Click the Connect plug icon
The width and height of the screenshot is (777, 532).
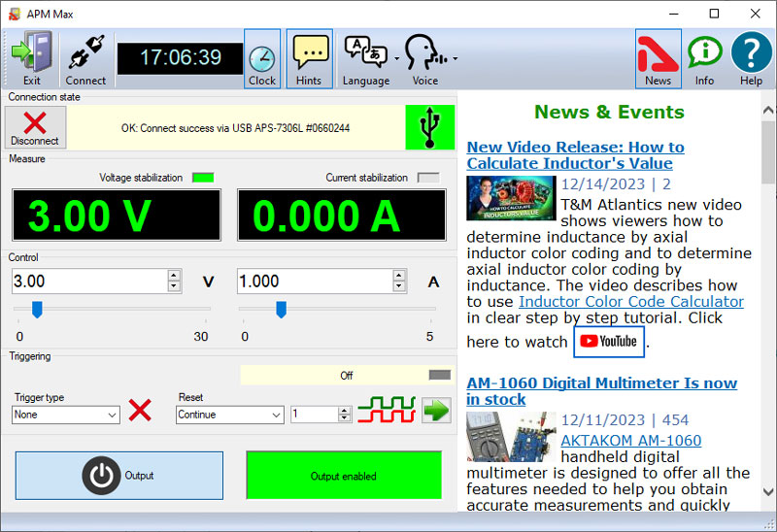pyautogui.click(x=85, y=58)
